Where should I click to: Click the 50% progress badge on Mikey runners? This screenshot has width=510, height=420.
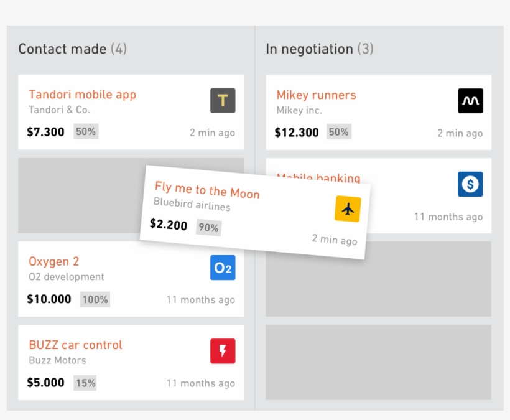(338, 131)
